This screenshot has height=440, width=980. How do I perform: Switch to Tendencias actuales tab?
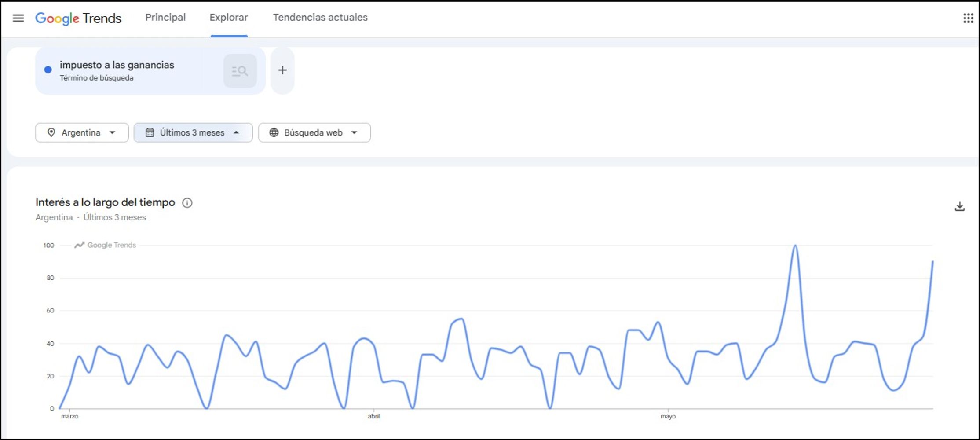point(320,18)
